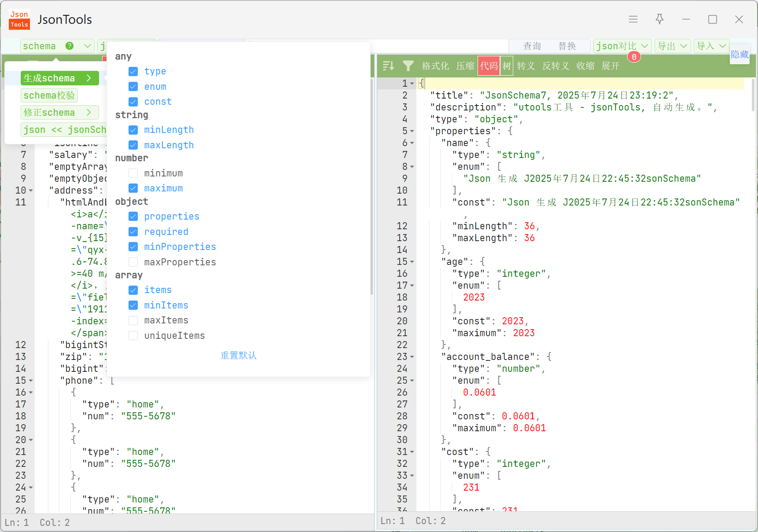The image size is (758, 532).
Task: Open the 导入 import dropdown
Action: coord(711,46)
